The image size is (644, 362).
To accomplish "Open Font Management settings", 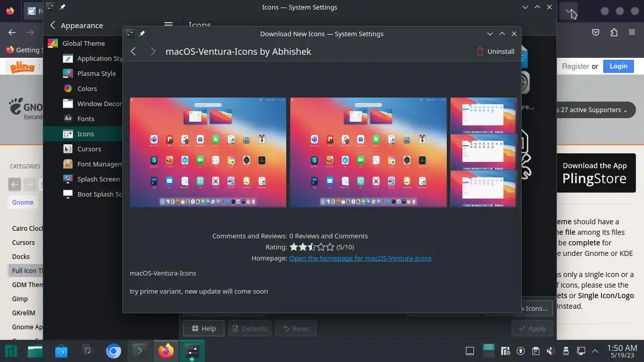I will click(84, 164).
